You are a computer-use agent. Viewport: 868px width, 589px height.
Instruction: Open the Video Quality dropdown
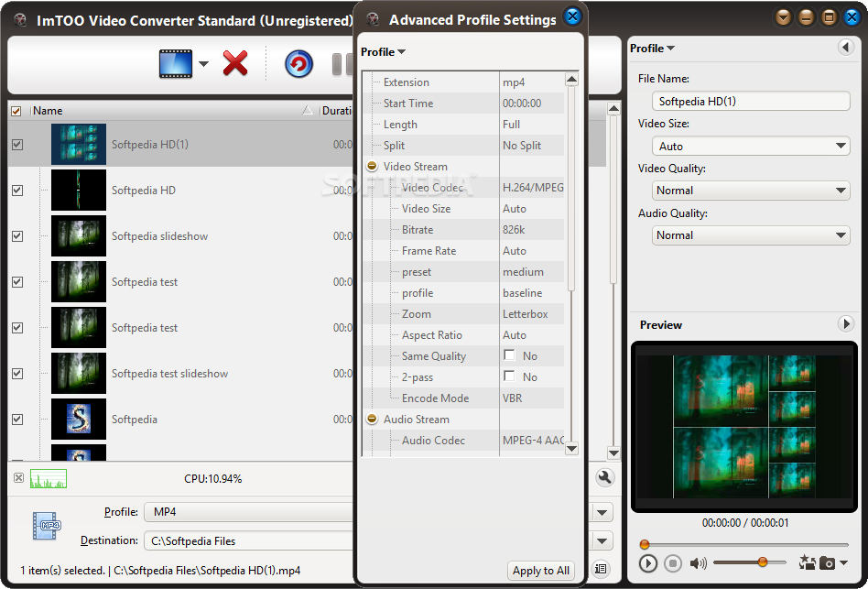coord(751,191)
